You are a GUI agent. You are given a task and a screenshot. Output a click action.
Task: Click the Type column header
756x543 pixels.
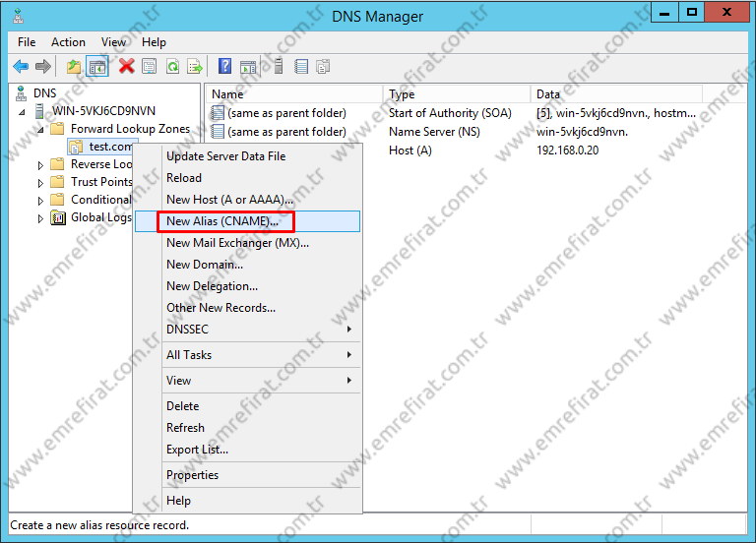tap(402, 94)
